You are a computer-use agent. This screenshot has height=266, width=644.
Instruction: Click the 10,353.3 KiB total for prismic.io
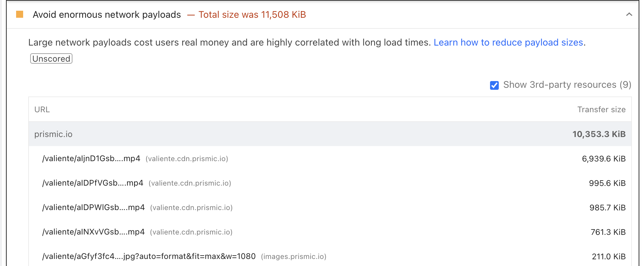(x=599, y=134)
